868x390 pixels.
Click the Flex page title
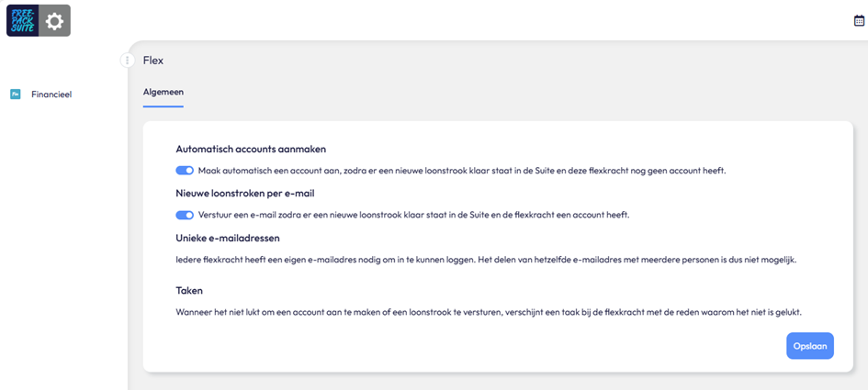(x=153, y=61)
